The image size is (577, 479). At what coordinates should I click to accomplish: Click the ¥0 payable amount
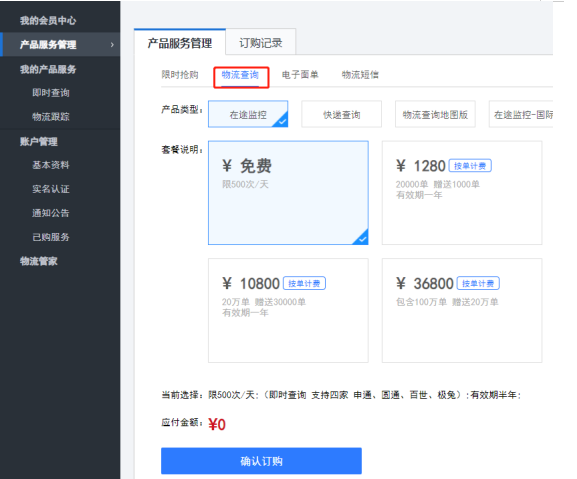coord(217,424)
